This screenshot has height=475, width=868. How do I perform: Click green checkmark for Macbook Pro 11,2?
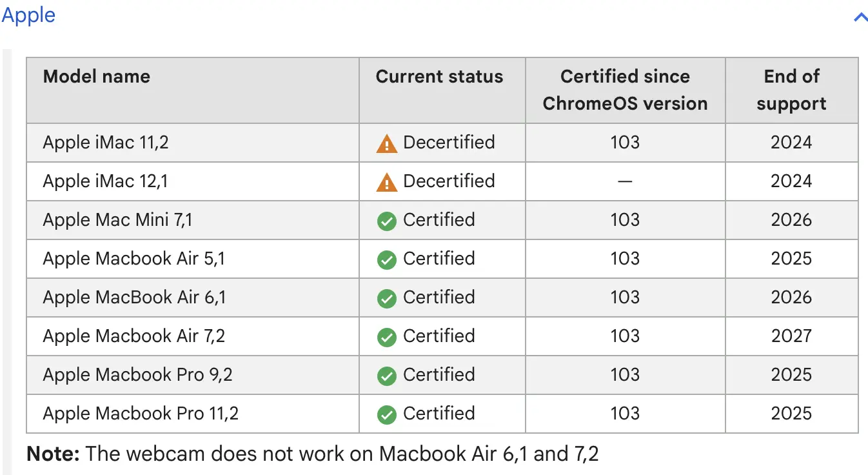pyautogui.click(x=386, y=415)
